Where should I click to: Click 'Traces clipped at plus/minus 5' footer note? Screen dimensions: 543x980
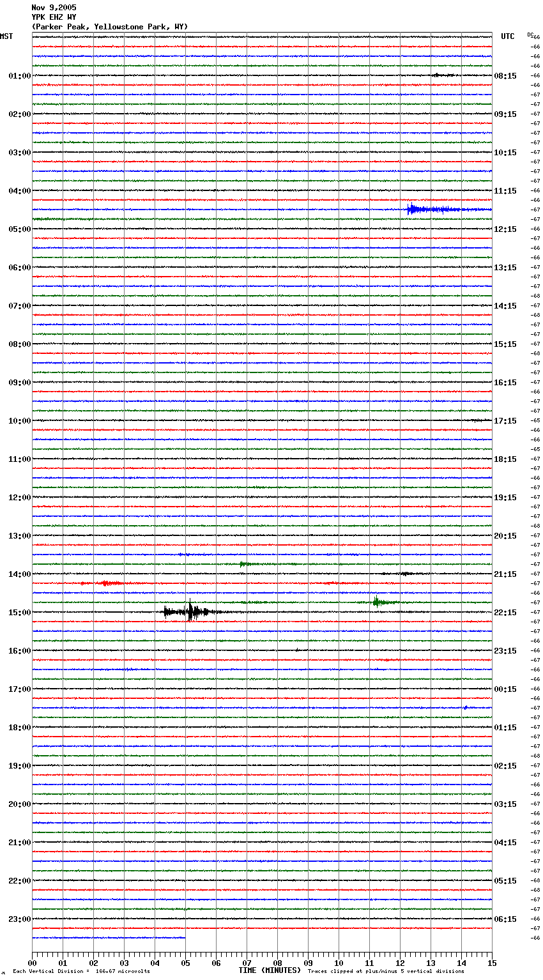pyautogui.click(x=386, y=972)
